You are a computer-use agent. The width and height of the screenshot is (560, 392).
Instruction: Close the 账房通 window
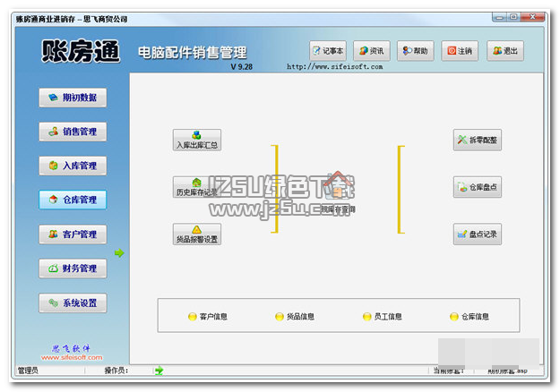[x=532, y=17]
